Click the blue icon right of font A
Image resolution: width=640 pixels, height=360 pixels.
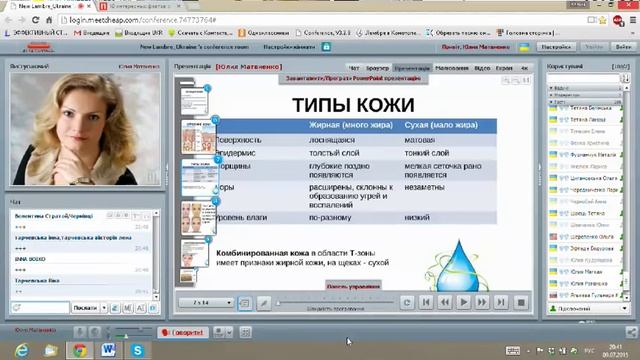tap(153, 308)
